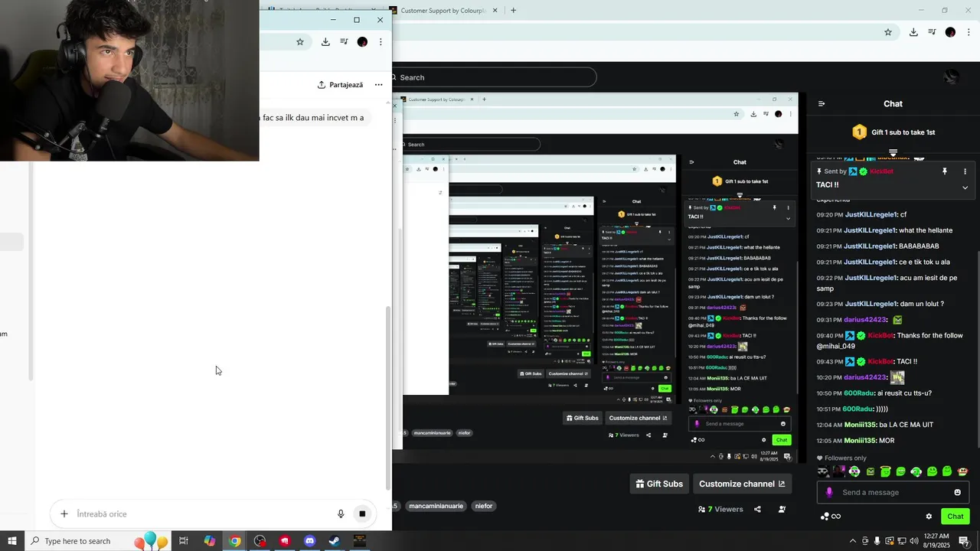Stop the ChatGPT response generation

click(x=362, y=514)
